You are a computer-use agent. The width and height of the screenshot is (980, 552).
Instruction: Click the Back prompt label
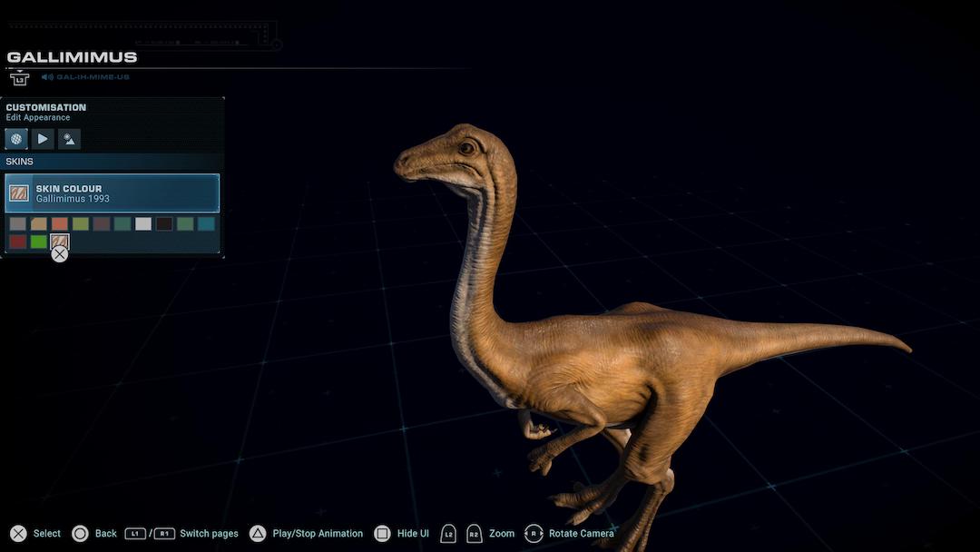[105, 533]
